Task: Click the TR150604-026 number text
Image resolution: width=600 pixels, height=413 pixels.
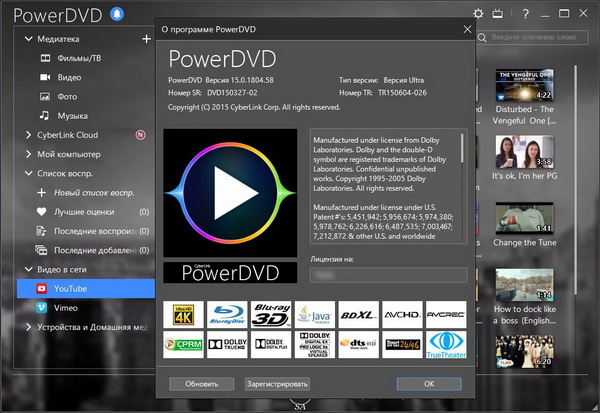Action: pos(402,93)
